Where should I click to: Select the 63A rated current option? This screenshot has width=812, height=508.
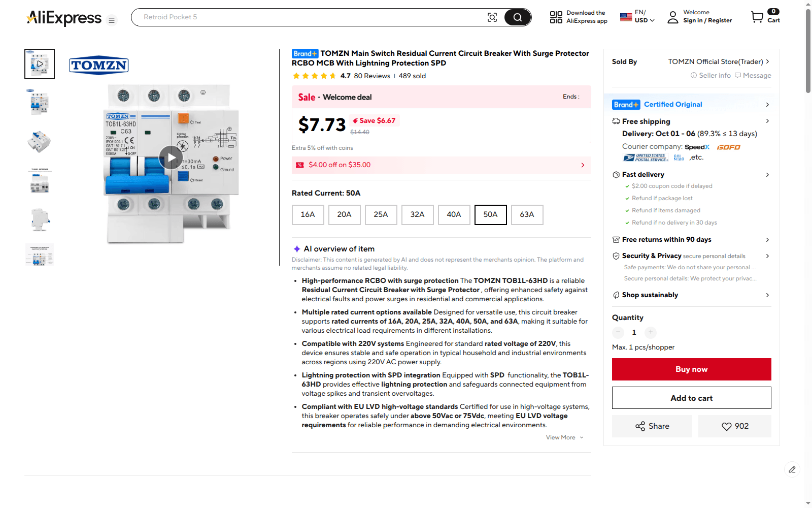point(527,214)
